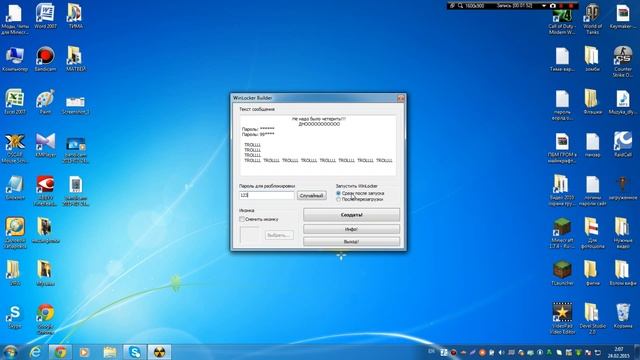Select the Screenshot_1 desktop file
640x360 pixels.
pos(76,104)
